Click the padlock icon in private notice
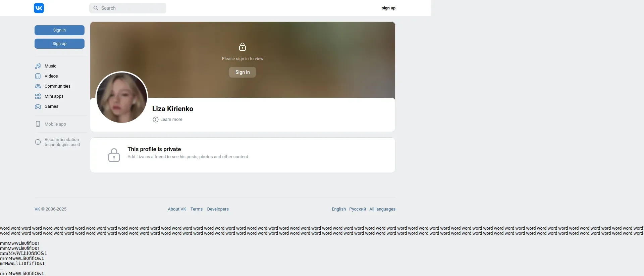This screenshot has width=644, height=276. click(114, 155)
